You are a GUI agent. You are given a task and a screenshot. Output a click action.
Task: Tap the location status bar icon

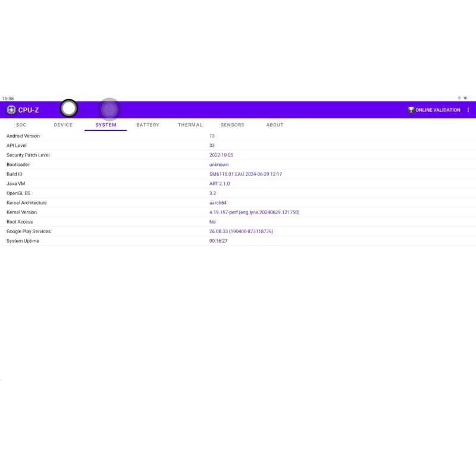pyautogui.click(x=459, y=98)
